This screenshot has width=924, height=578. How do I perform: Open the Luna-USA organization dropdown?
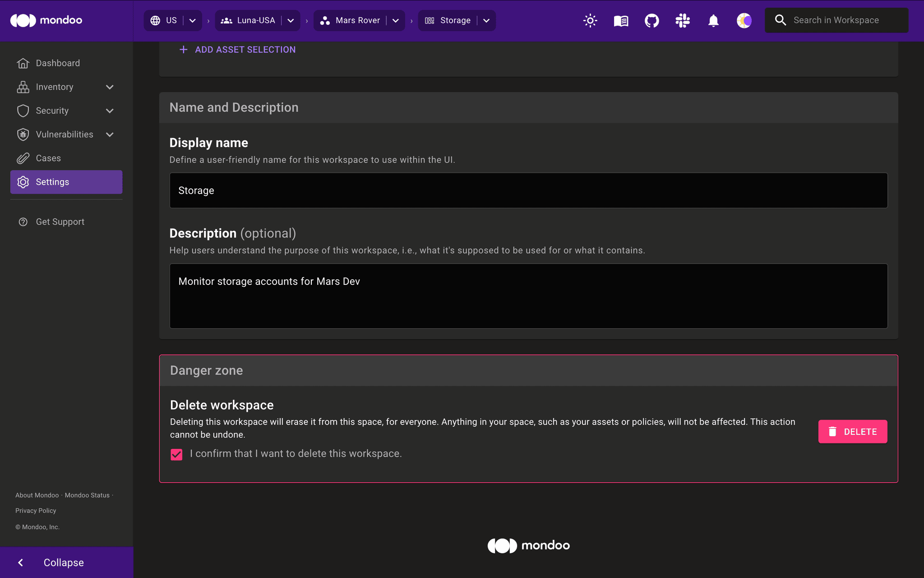point(291,20)
